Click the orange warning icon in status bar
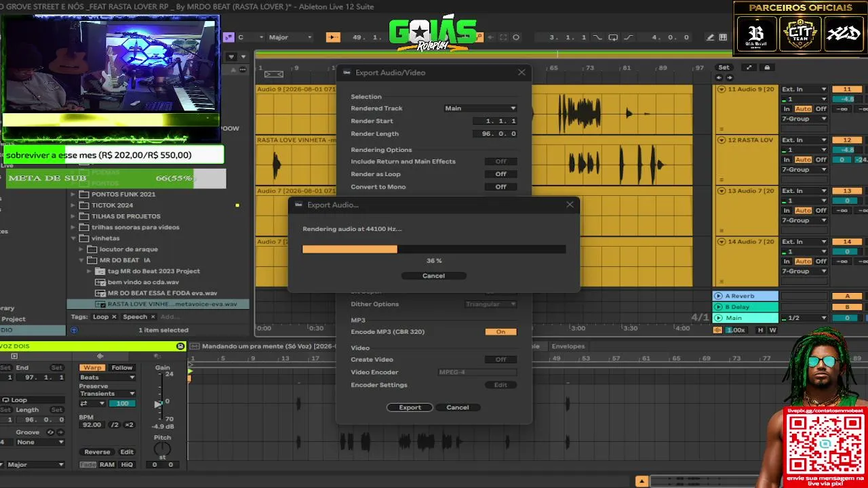868x488 pixels. [x=642, y=481]
